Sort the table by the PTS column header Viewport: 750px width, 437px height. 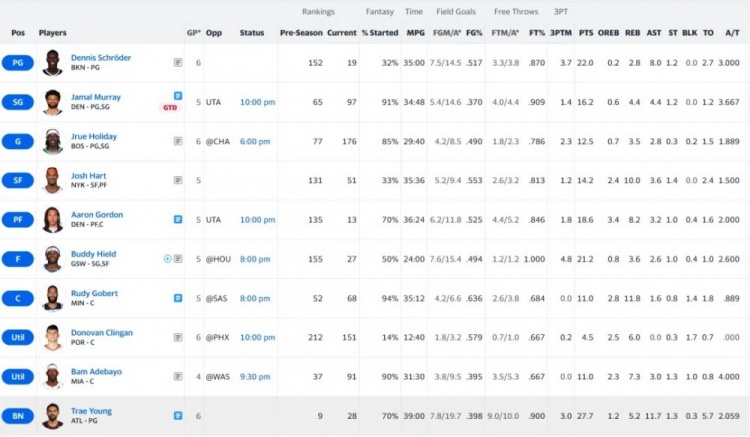tap(585, 33)
